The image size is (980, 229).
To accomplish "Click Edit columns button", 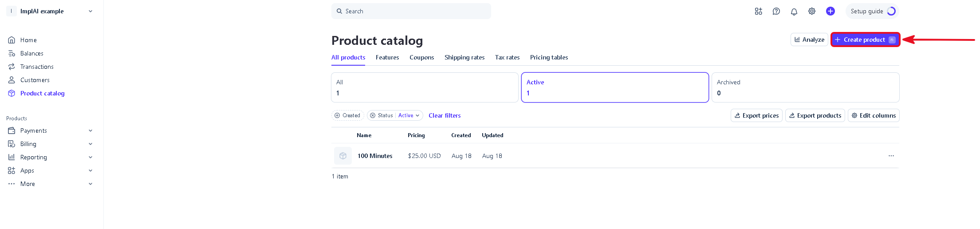I will coord(874,115).
